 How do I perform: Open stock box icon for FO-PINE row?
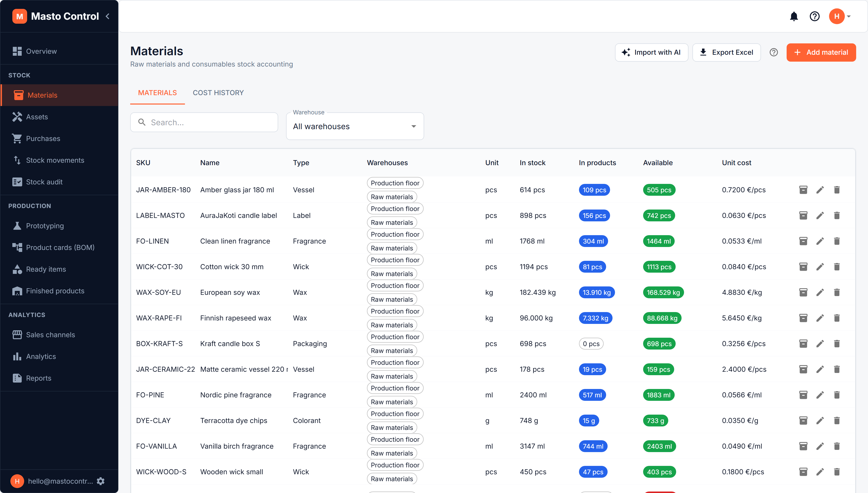pos(803,395)
